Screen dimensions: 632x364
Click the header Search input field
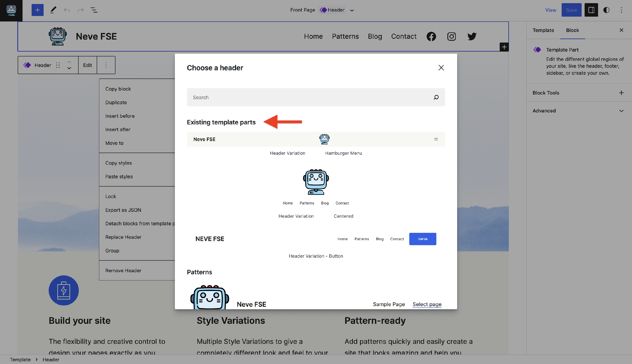310,97
